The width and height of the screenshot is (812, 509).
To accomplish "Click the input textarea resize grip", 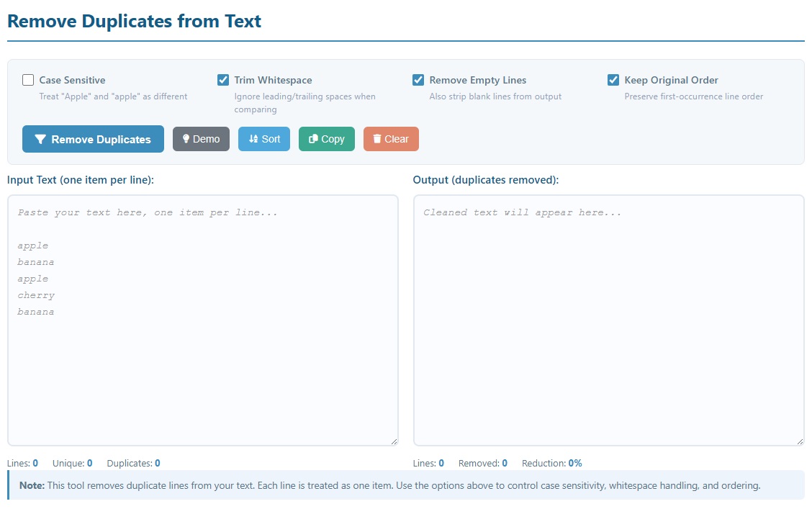I will [x=393, y=441].
